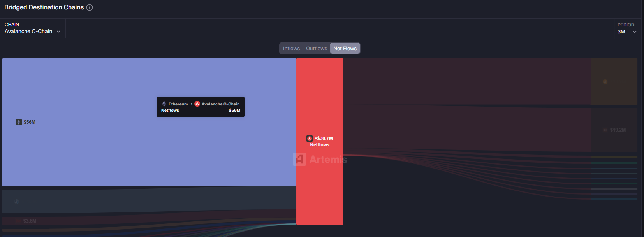644x237 pixels.
Task: Click the Ethereum icon next to $56M
Action: tap(19, 122)
